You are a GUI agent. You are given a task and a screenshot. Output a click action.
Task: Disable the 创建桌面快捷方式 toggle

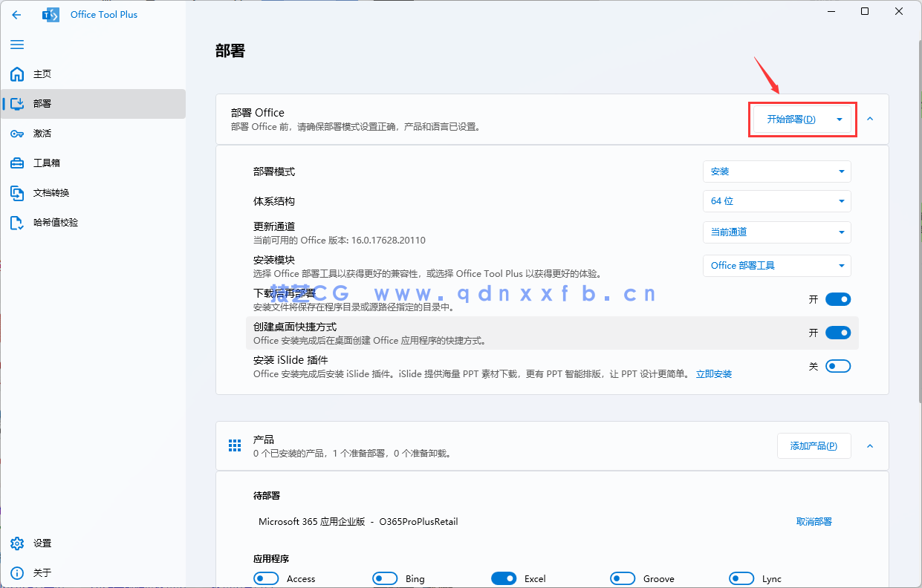pyautogui.click(x=838, y=333)
